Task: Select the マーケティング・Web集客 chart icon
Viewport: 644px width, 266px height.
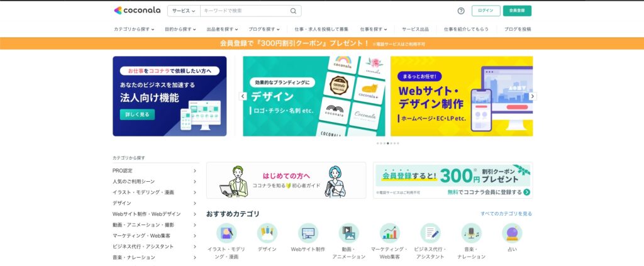Action: [389, 233]
